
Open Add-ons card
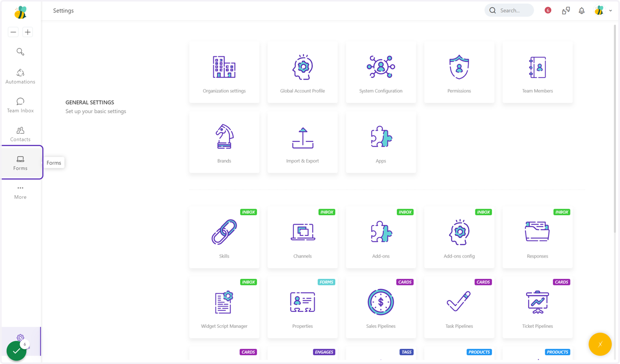point(381,238)
